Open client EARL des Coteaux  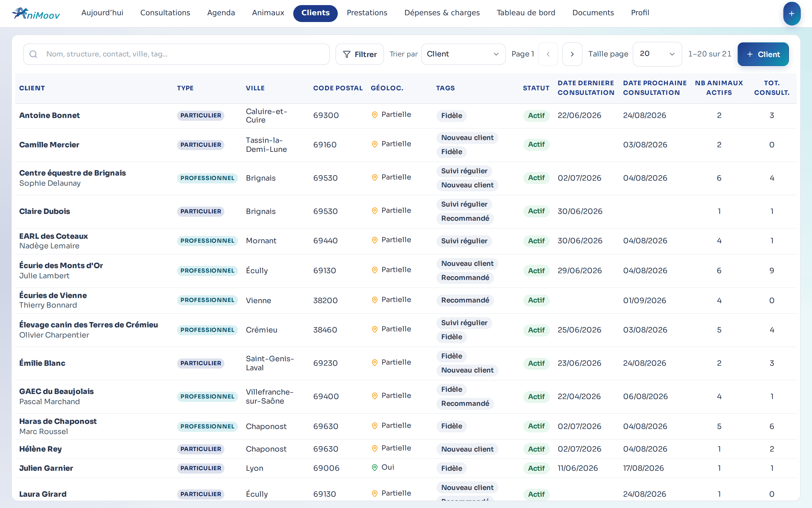coord(53,236)
